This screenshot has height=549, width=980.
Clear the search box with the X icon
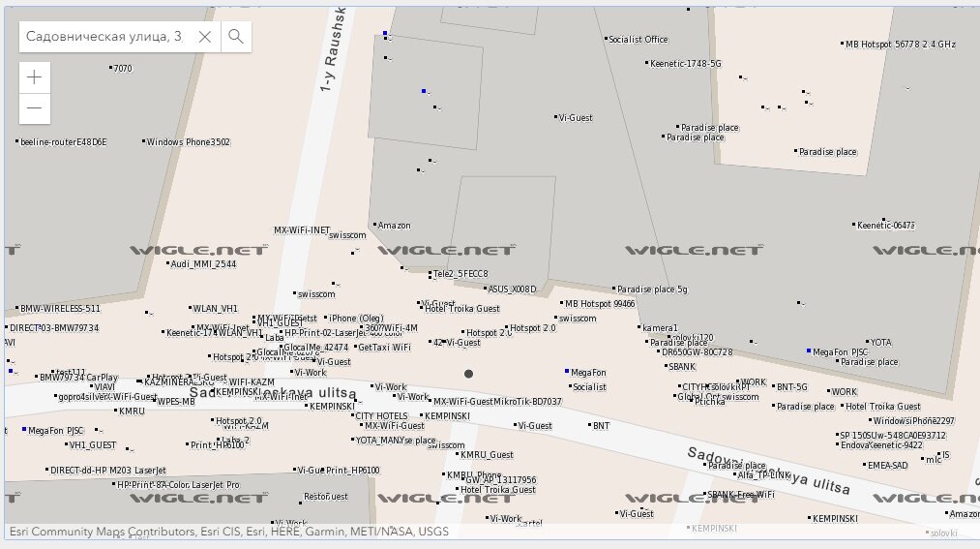tap(204, 37)
